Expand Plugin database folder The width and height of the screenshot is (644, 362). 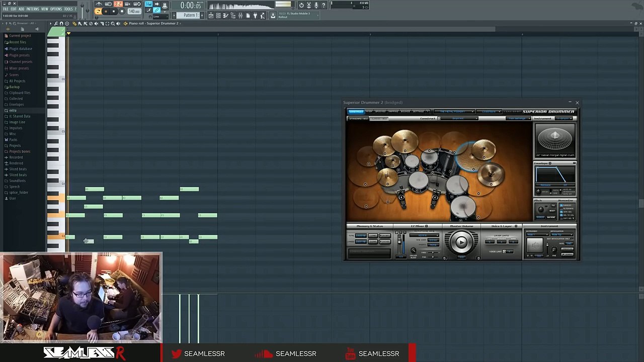[x=21, y=49]
